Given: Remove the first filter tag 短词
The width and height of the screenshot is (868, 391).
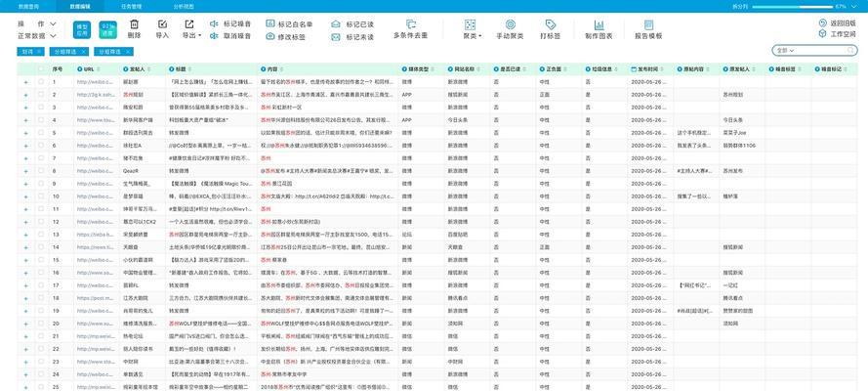Looking at the screenshot, I should click(40, 52).
